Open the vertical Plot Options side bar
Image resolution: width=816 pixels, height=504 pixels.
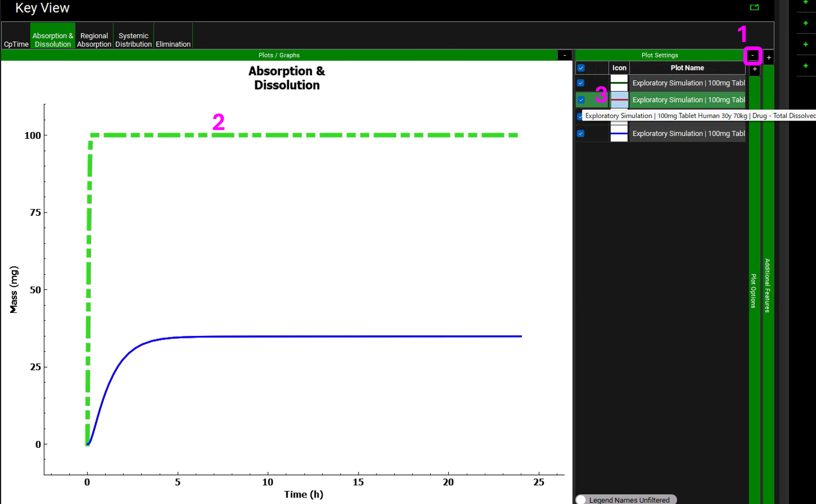click(x=754, y=290)
